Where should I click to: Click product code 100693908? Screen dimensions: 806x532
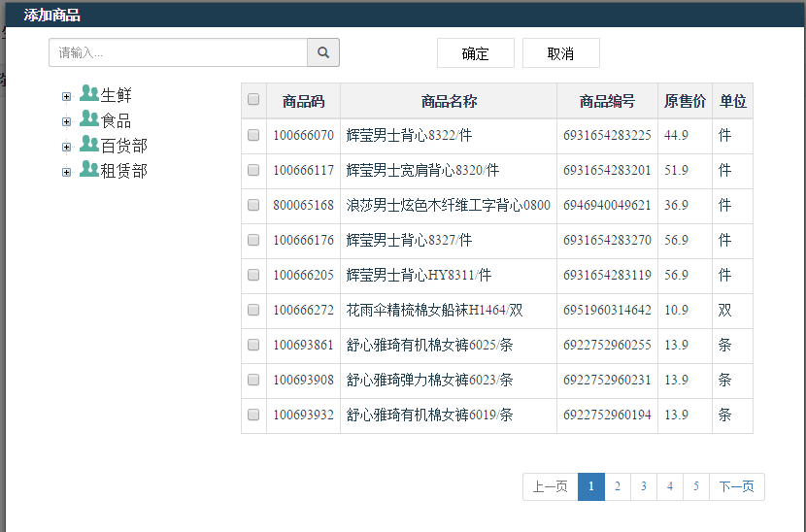303,380
